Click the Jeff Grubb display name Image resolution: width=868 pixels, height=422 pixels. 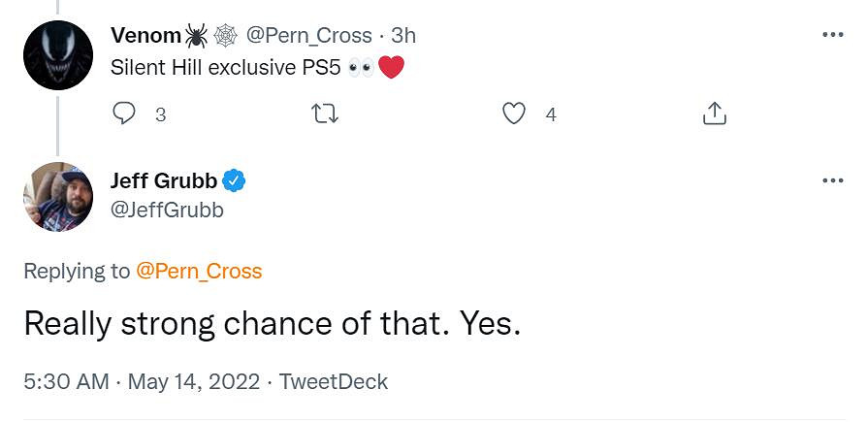point(165,180)
